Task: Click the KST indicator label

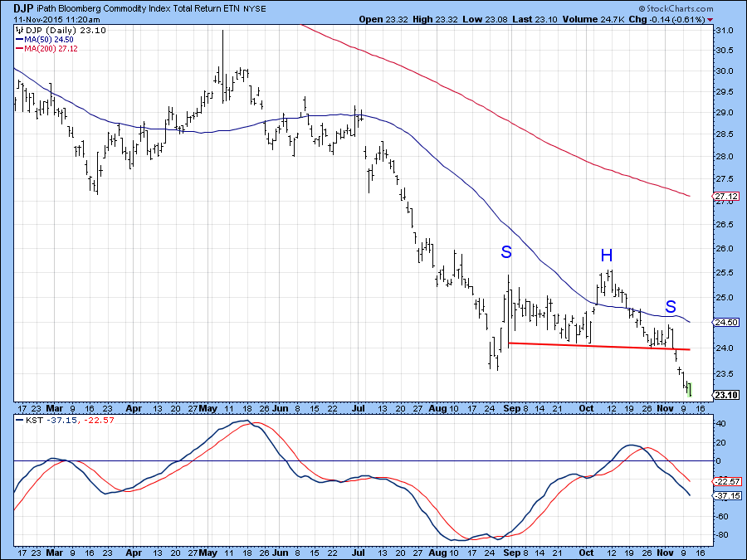Action: click(x=33, y=420)
